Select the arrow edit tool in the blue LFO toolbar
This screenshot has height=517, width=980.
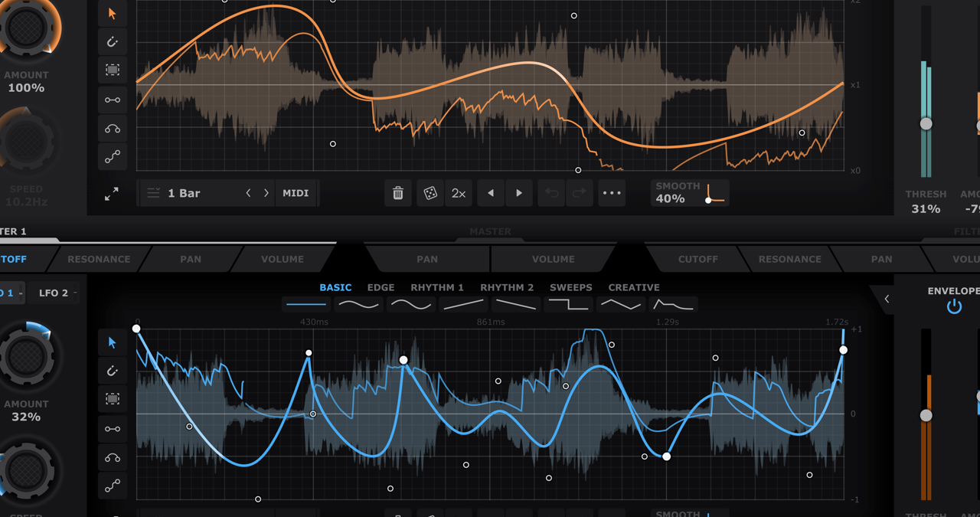(x=112, y=342)
